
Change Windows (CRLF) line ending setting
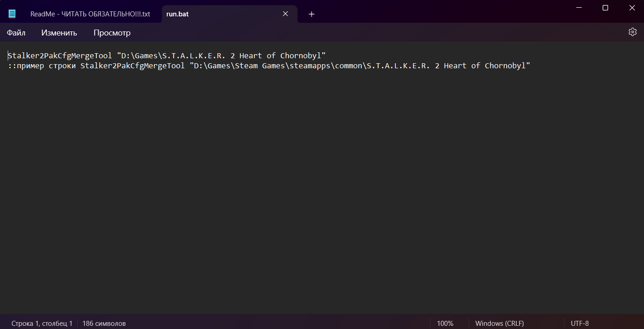(499, 323)
